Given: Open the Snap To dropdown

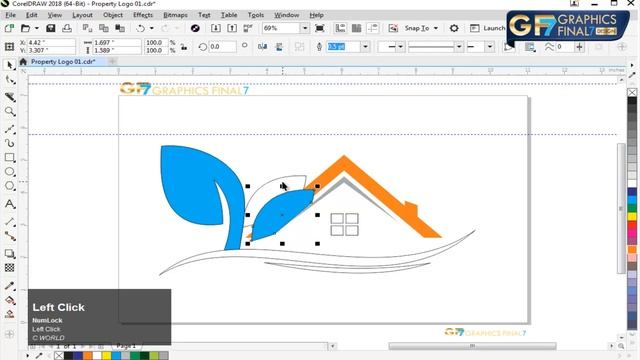Looking at the screenshot, I should [421, 28].
